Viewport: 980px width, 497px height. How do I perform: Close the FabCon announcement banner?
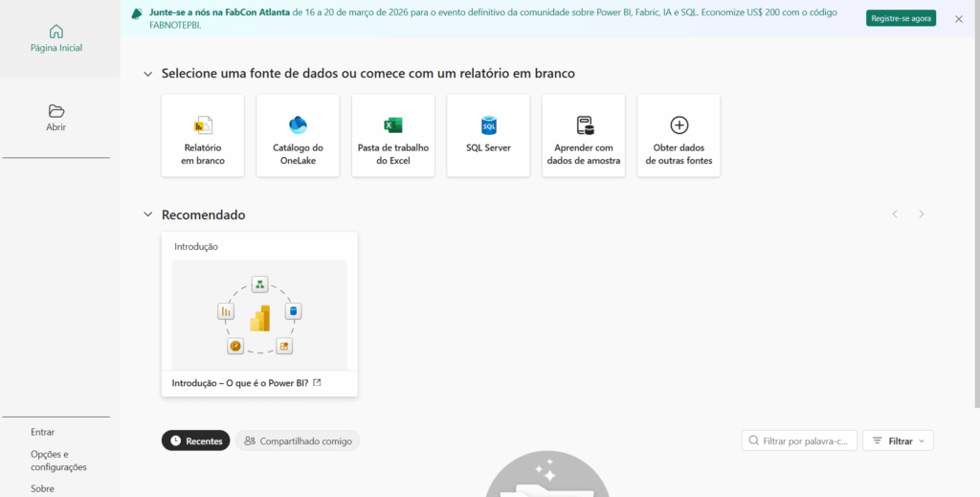959,19
